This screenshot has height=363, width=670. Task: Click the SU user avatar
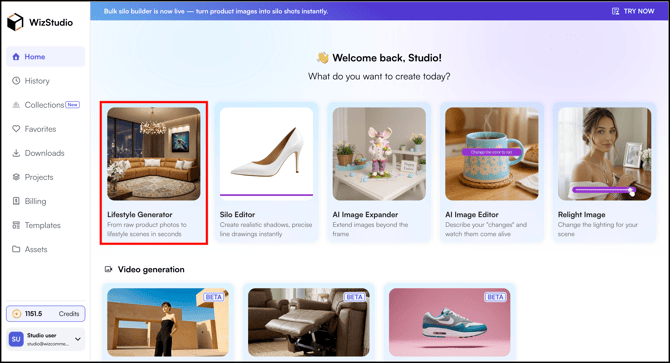[16, 339]
